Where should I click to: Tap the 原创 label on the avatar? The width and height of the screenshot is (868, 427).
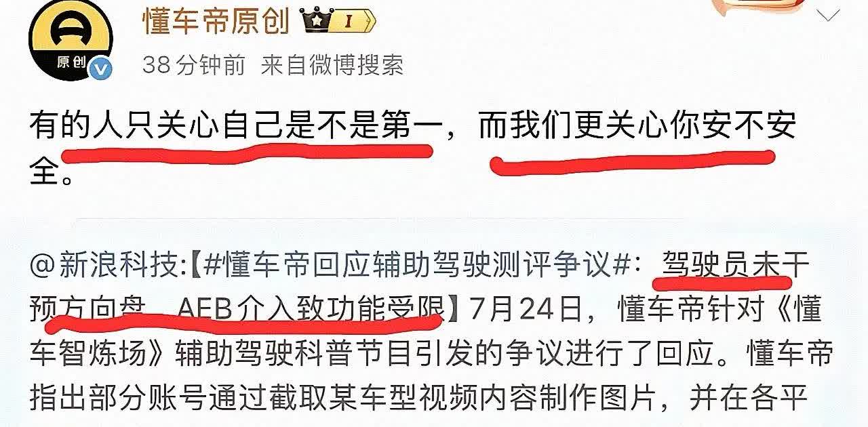click(71, 64)
